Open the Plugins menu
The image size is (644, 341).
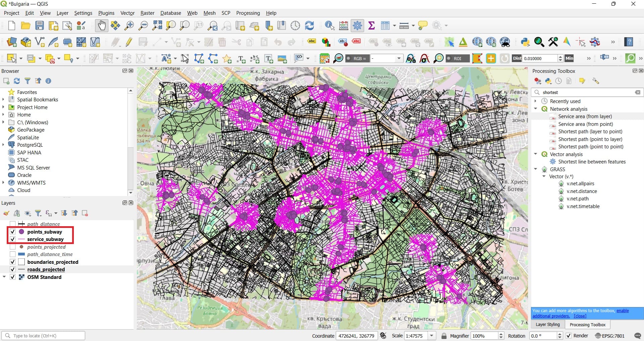coord(106,13)
